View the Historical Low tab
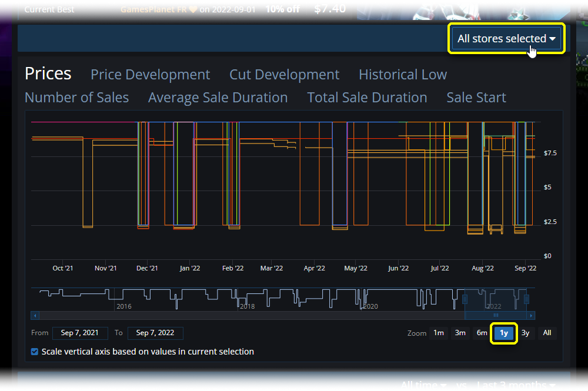588x391 pixels. 403,75
